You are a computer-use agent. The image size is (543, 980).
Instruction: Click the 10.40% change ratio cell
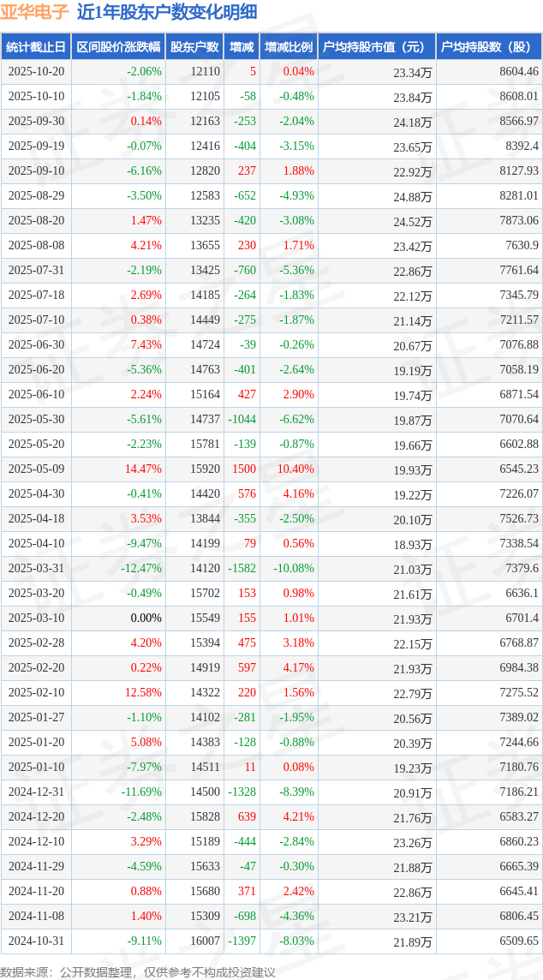point(295,469)
